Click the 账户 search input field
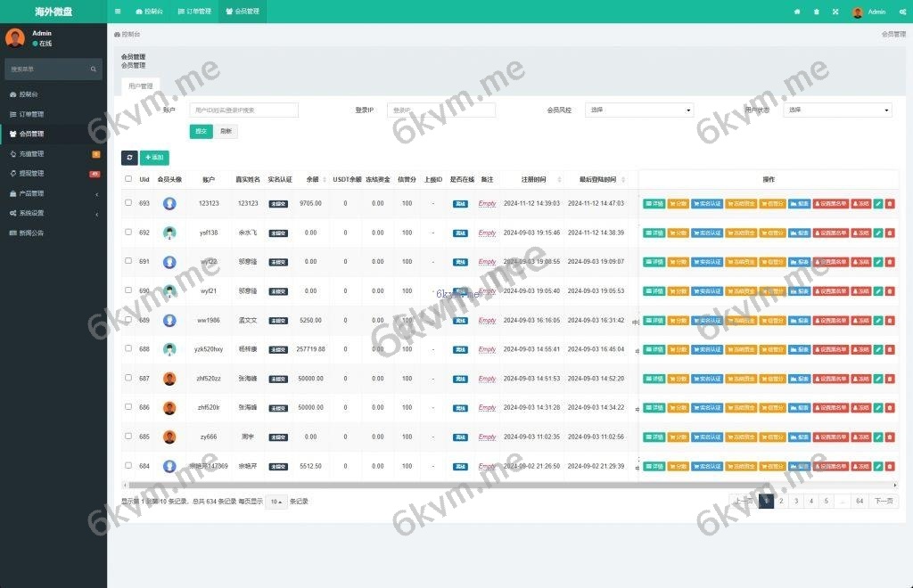 (243, 110)
